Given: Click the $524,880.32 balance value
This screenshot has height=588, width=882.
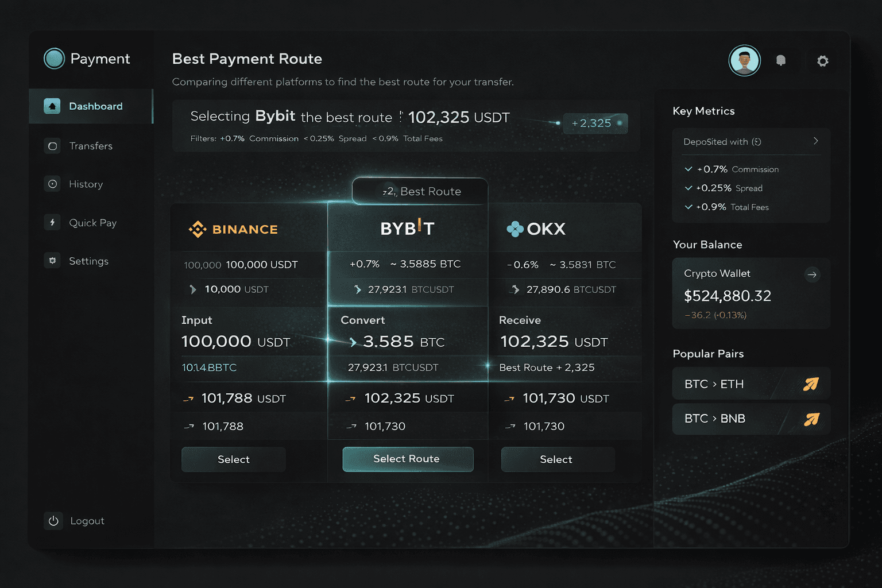Looking at the screenshot, I should tap(728, 296).
